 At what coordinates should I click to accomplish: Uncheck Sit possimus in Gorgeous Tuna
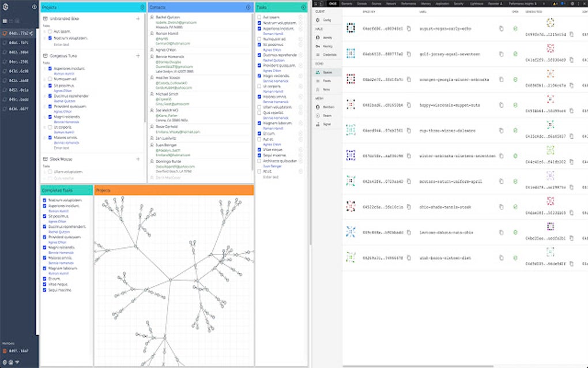51,84
